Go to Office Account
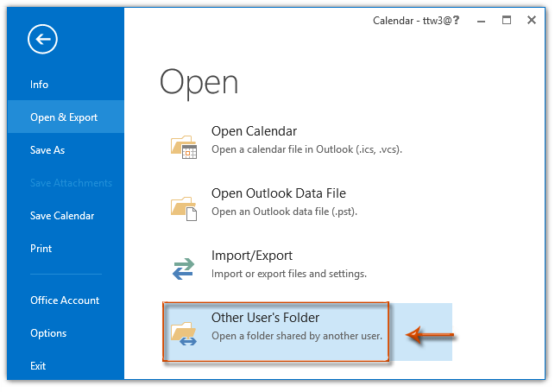 (65, 300)
